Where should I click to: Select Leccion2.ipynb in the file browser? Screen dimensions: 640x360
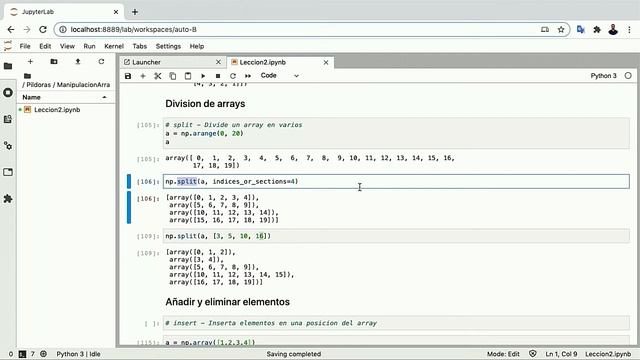point(57,110)
